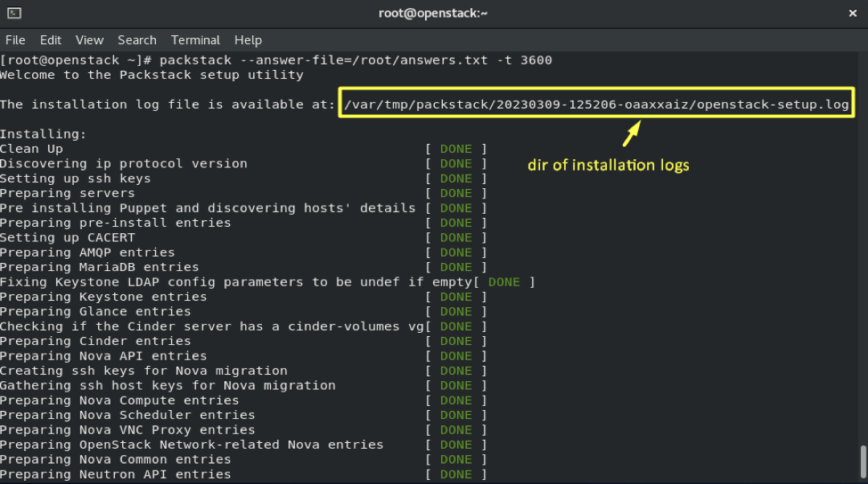Click 'Creating ssh keys for Nova migration' line
868x484 pixels.
click(x=144, y=371)
